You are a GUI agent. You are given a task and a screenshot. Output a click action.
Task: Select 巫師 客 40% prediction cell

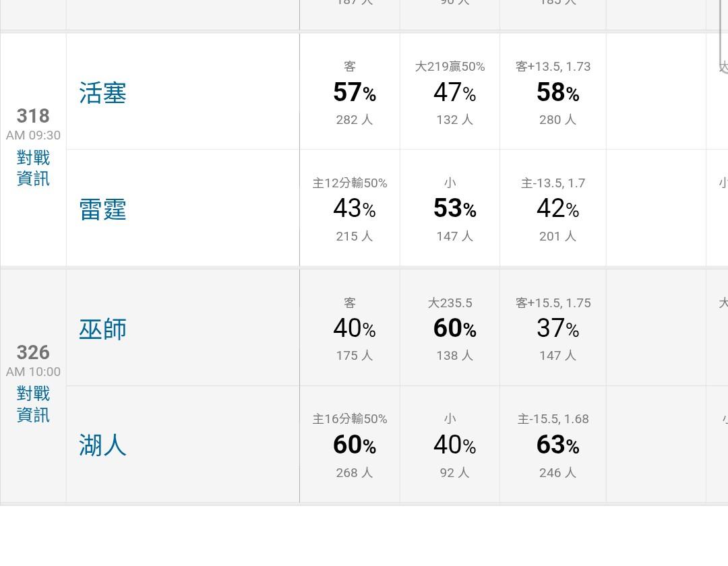click(350, 329)
